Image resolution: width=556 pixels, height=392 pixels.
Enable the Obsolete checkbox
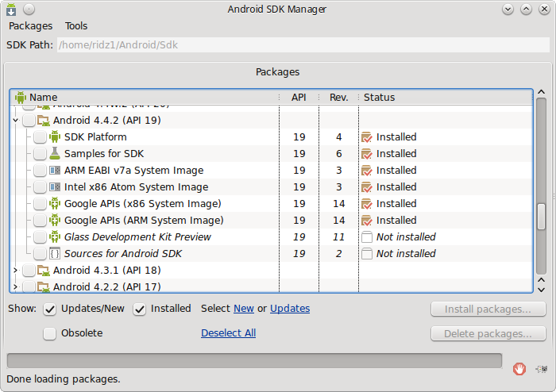(49, 333)
